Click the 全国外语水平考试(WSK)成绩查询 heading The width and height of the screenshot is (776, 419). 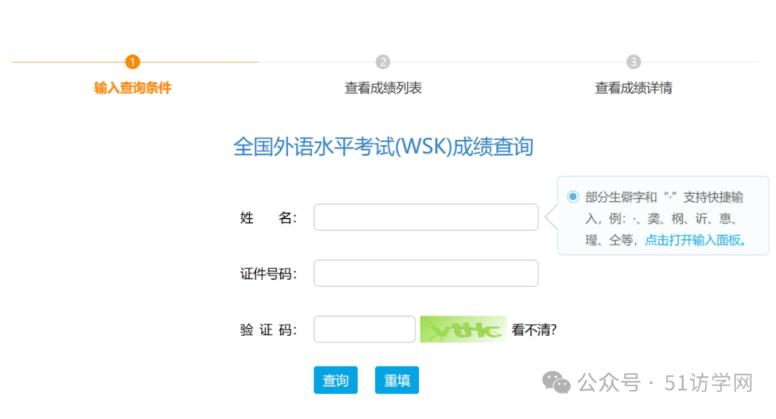click(x=383, y=147)
